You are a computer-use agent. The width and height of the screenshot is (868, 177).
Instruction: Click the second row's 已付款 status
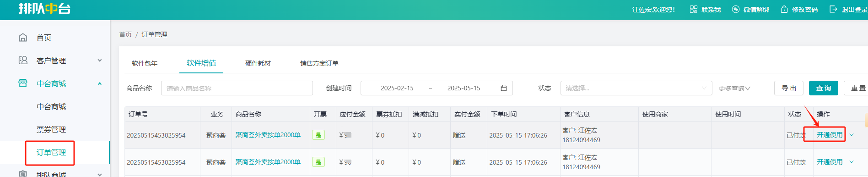click(796, 162)
